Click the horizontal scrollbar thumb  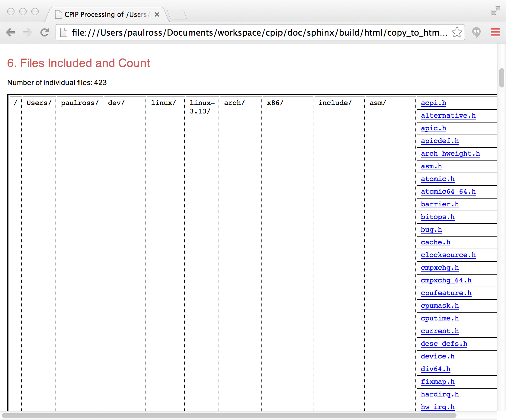click(x=229, y=415)
